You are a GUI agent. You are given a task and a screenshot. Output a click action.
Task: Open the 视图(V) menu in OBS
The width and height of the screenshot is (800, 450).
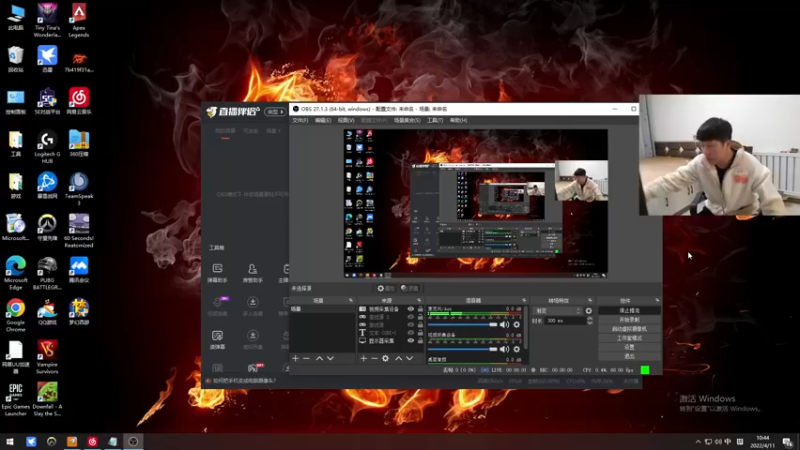346,120
